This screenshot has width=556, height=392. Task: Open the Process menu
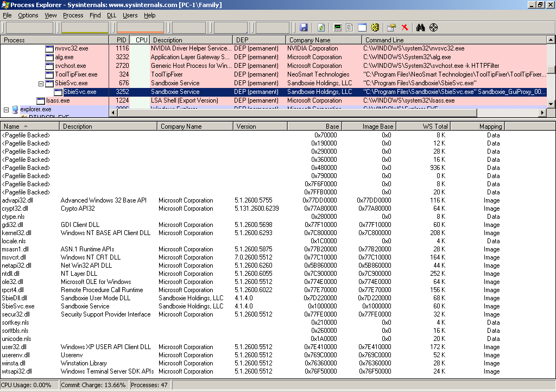click(73, 15)
